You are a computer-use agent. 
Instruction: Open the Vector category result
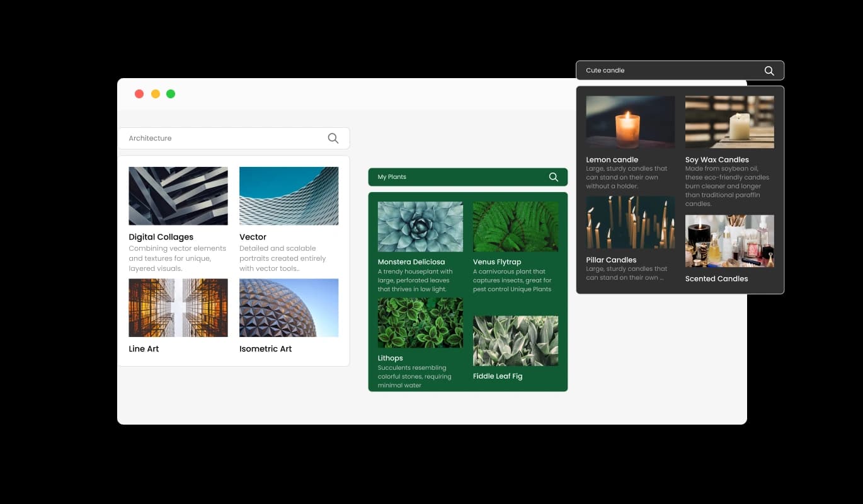(289, 195)
